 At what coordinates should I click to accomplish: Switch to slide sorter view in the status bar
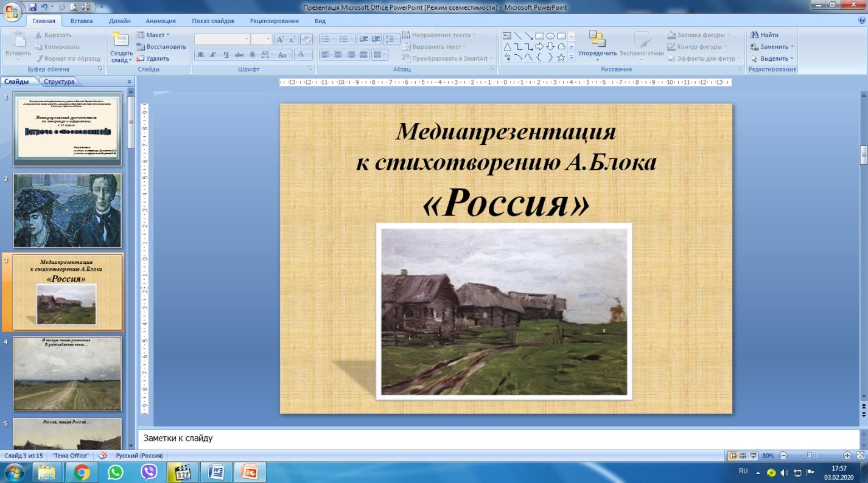tap(743, 456)
